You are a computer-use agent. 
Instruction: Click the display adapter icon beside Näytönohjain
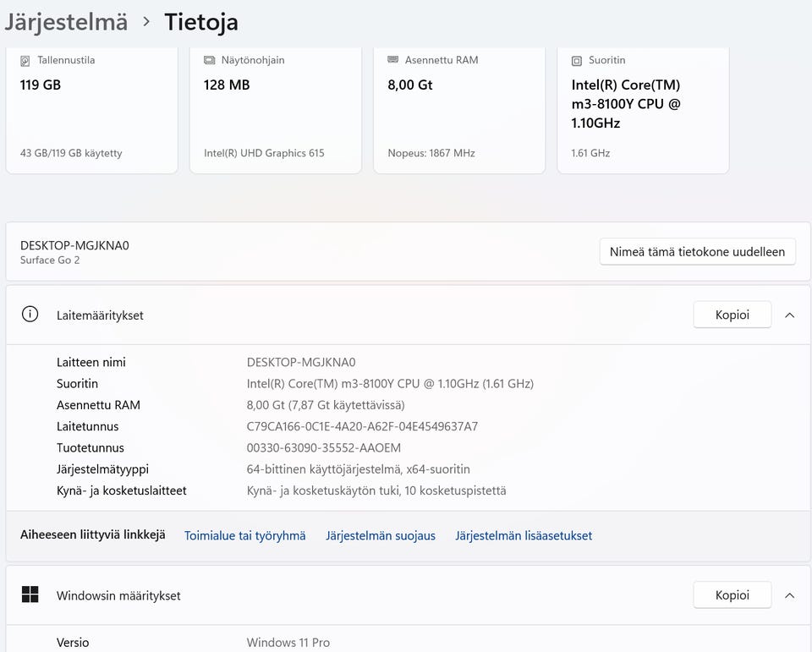(209, 61)
